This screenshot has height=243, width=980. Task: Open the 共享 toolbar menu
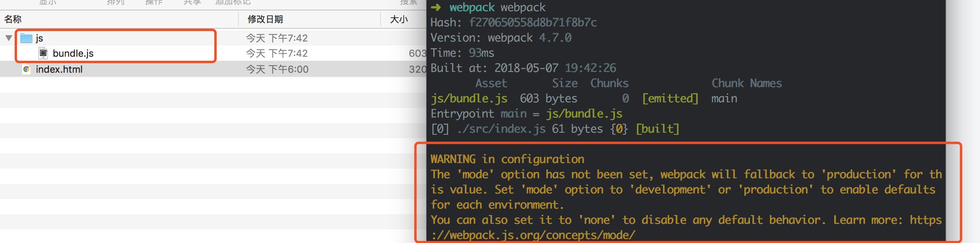click(x=192, y=2)
